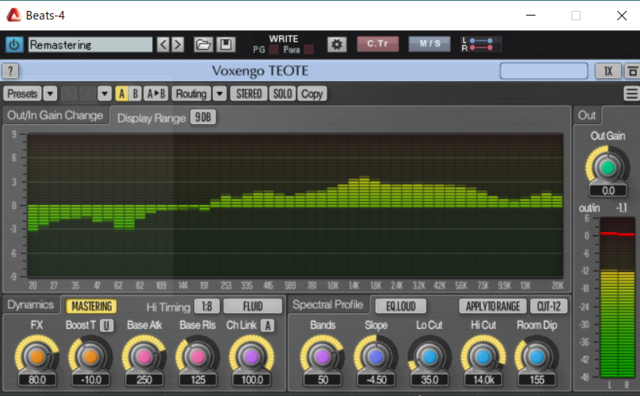
Task: Open plugin settings gear icon
Action: pos(337,44)
